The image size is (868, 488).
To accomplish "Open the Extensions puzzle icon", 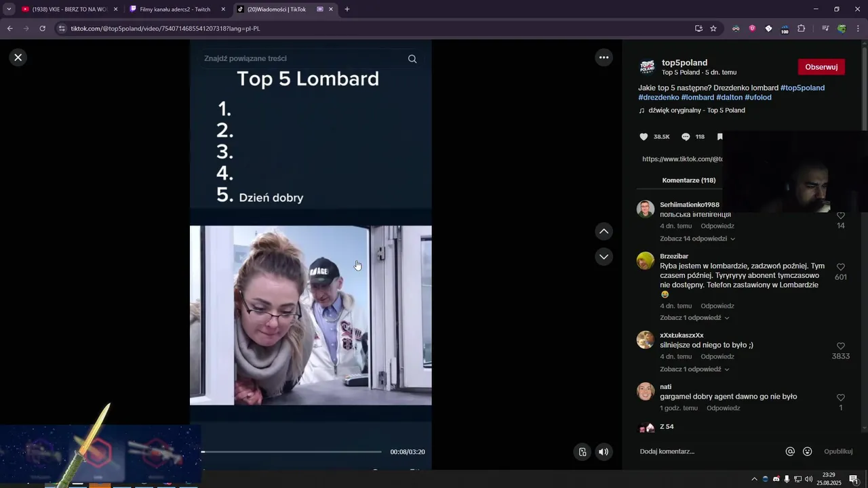I will (x=801, y=28).
